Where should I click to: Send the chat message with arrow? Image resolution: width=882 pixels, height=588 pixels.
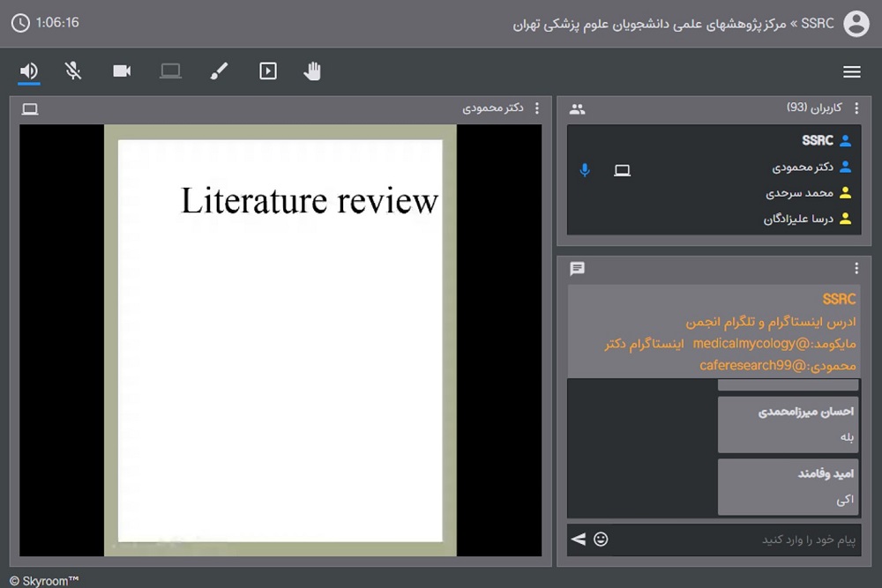click(x=578, y=539)
